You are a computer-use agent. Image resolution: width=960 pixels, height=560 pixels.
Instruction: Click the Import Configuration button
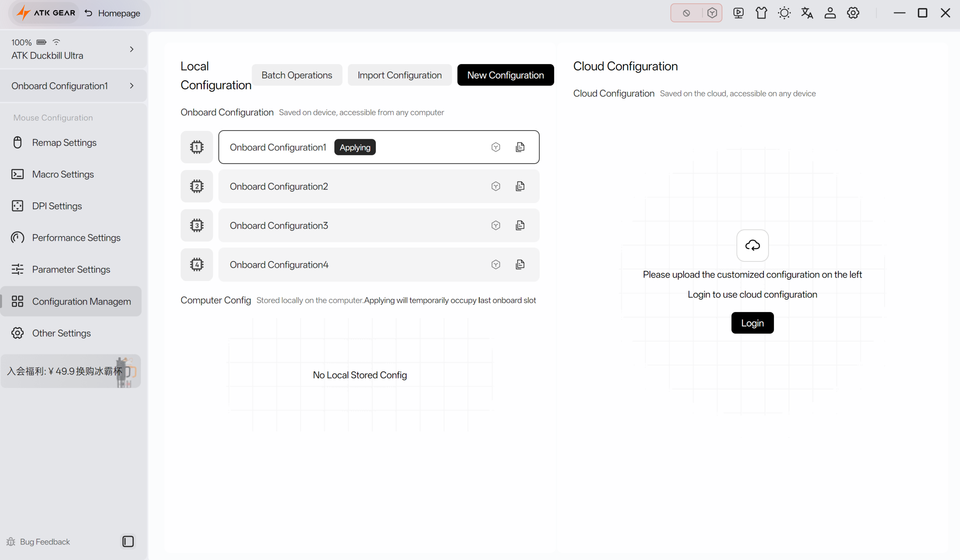pos(399,75)
